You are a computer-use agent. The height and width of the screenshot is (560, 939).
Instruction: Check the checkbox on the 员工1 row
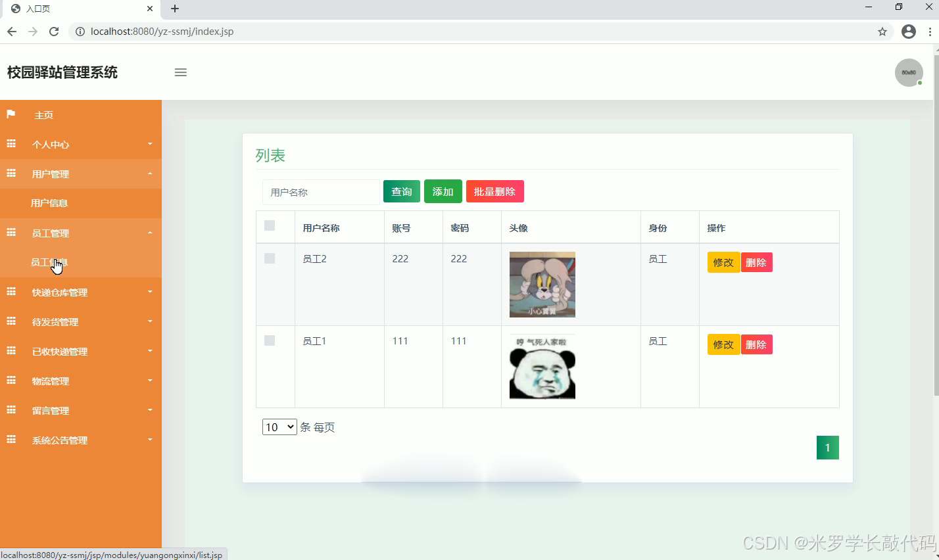pos(269,340)
